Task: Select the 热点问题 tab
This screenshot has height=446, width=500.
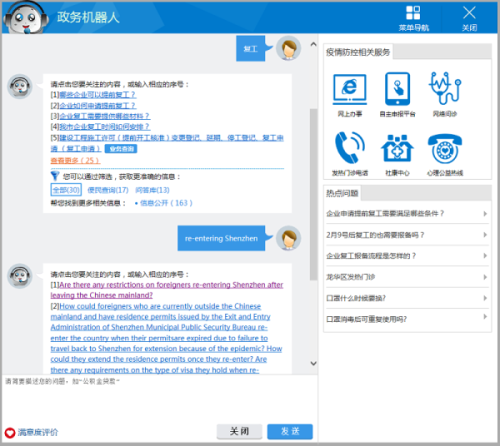Action: coord(342,193)
